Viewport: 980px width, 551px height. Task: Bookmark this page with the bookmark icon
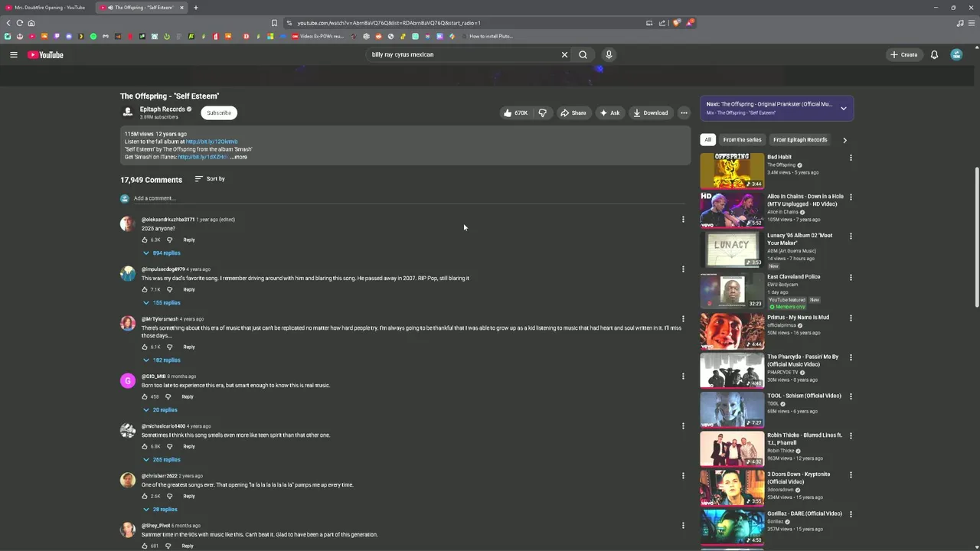click(x=274, y=23)
